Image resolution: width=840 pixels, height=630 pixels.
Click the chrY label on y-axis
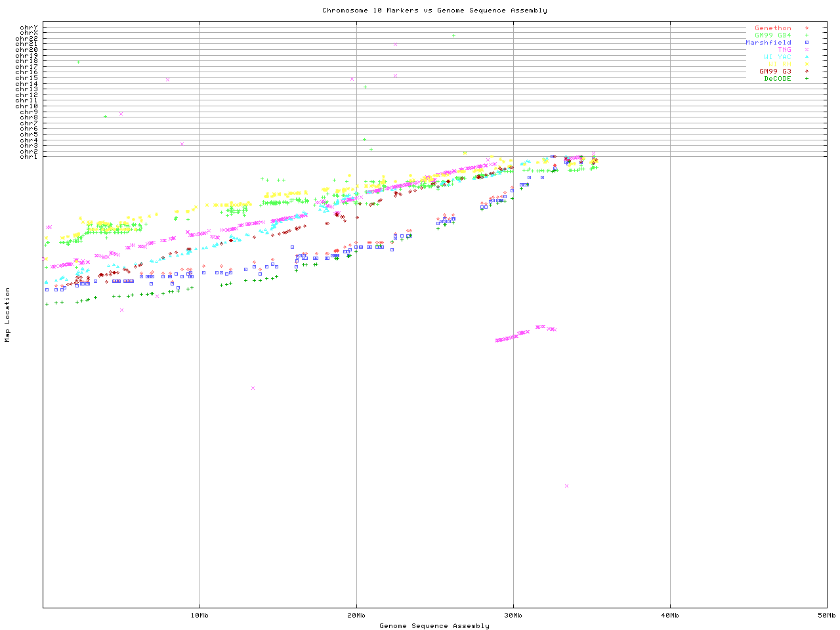click(x=29, y=28)
